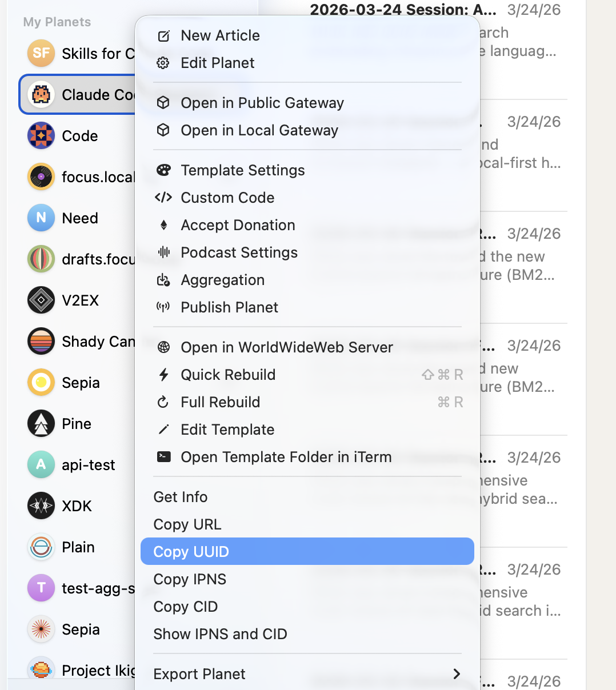Click the code brackets icon for Custom Code

click(x=163, y=198)
